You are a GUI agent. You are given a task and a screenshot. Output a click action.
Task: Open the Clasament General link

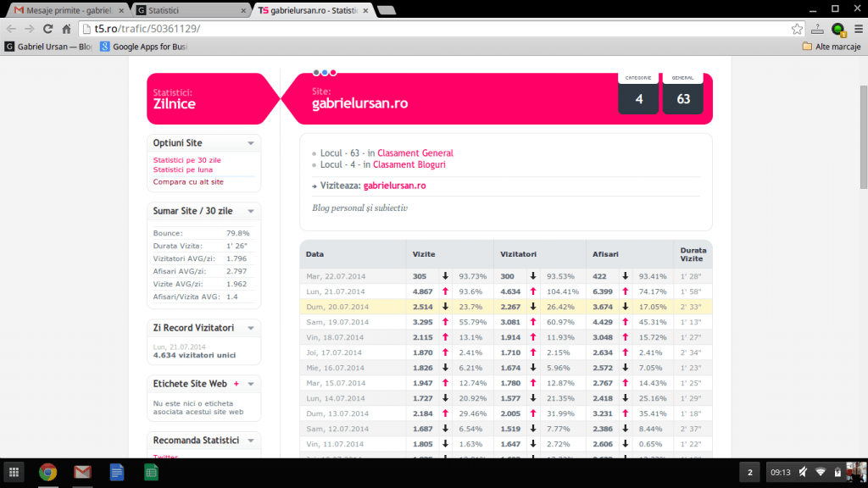[x=415, y=153]
